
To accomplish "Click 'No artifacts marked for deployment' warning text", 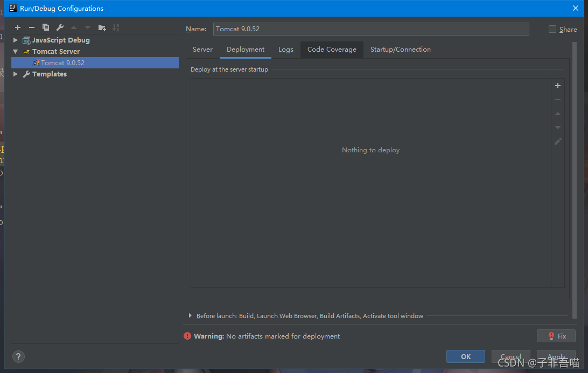I will 283,336.
